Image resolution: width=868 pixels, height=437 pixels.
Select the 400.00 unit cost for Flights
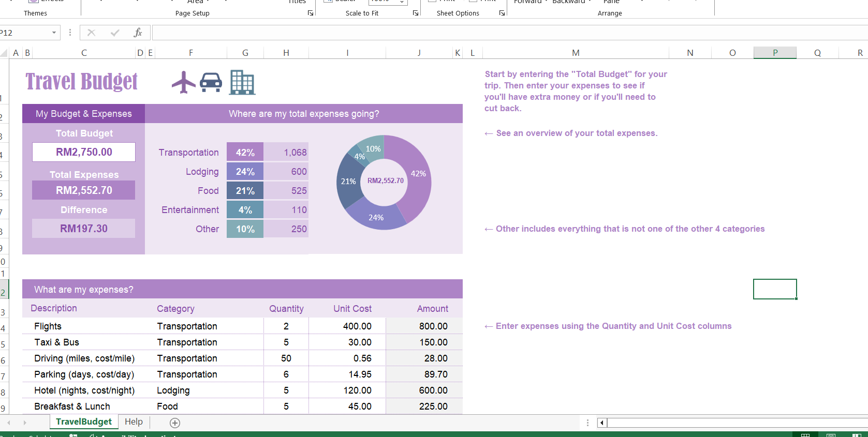347,326
